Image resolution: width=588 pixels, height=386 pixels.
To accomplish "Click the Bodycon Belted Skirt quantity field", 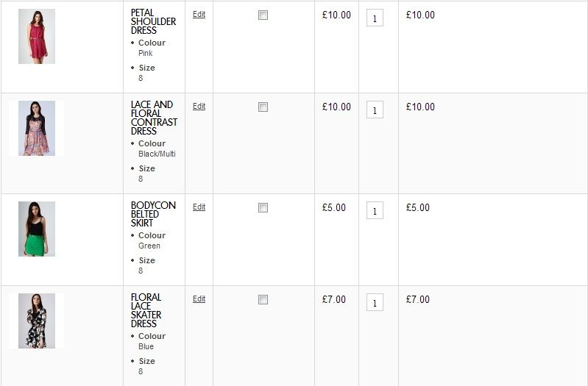I will [375, 211].
